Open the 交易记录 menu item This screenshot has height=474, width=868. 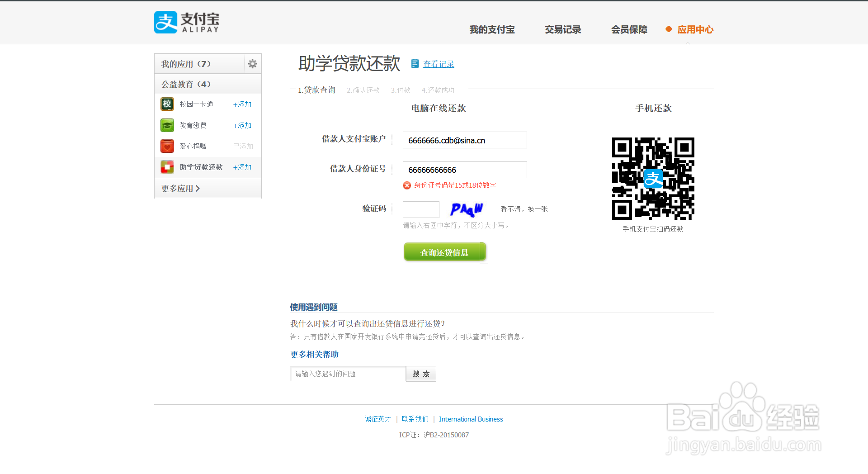(x=562, y=29)
